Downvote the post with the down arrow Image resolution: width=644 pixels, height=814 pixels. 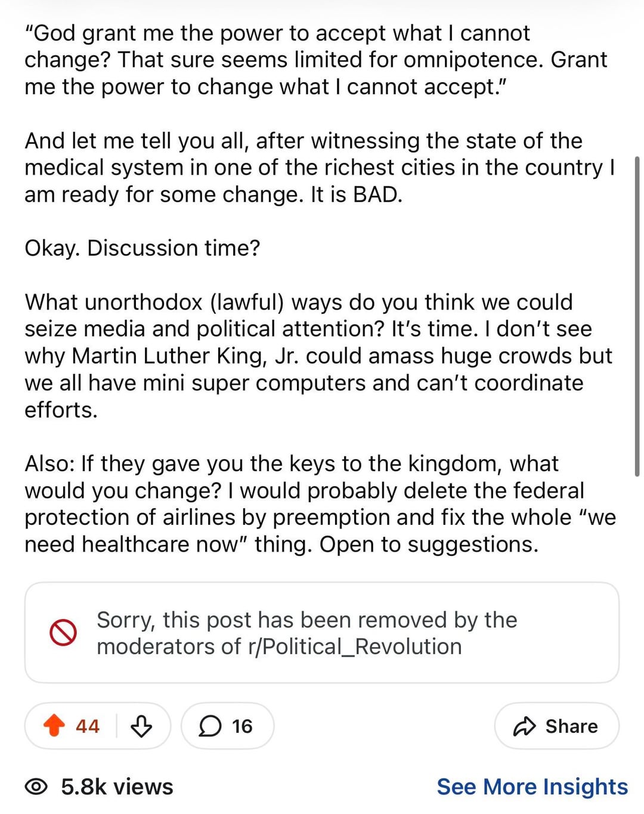click(x=141, y=726)
